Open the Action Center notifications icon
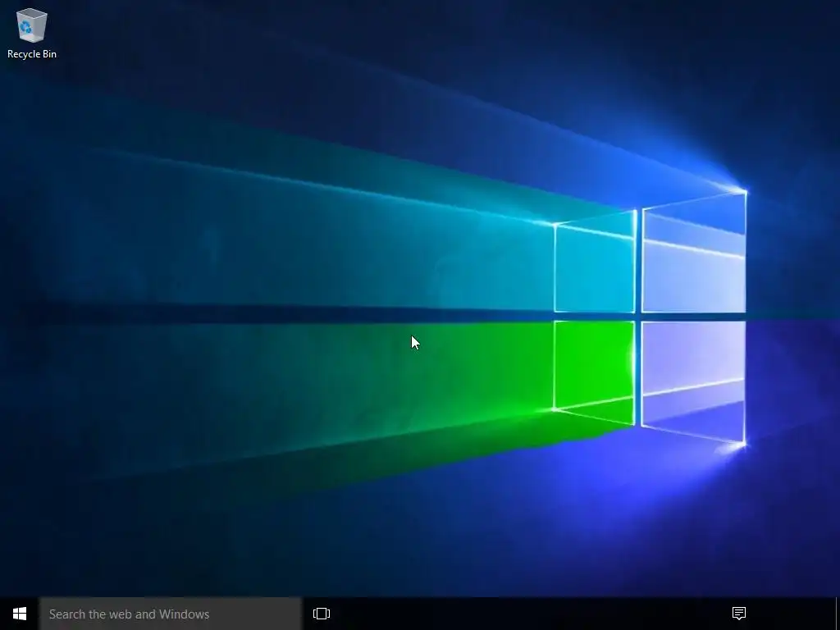Screen dimensions: 840x630 [x=739, y=614]
